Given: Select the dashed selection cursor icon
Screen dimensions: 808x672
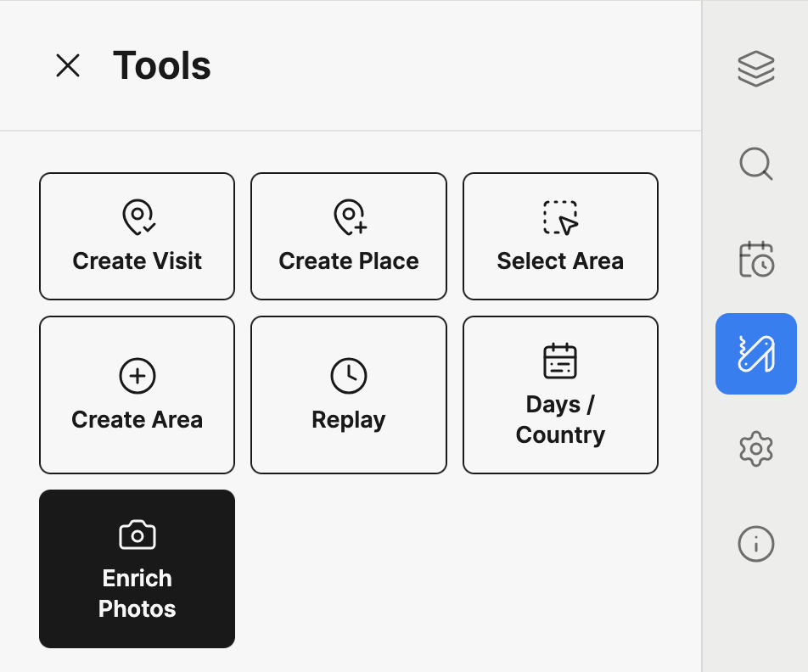Looking at the screenshot, I should pyautogui.click(x=560, y=217).
